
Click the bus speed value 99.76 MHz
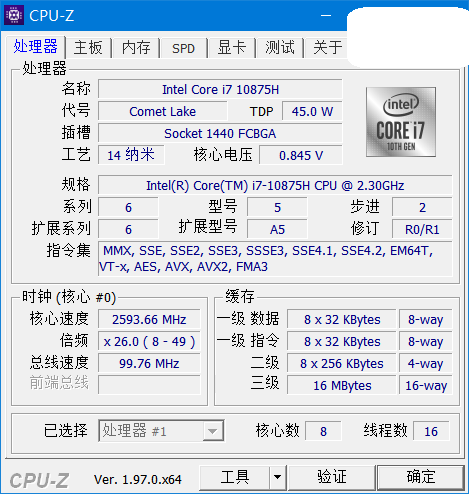tap(149, 363)
